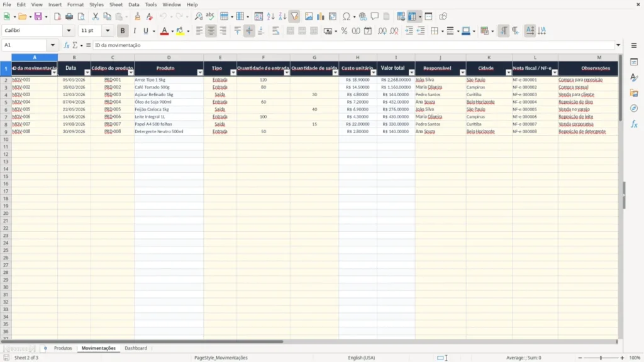Select column D header
644x362 pixels.
(x=169, y=57)
